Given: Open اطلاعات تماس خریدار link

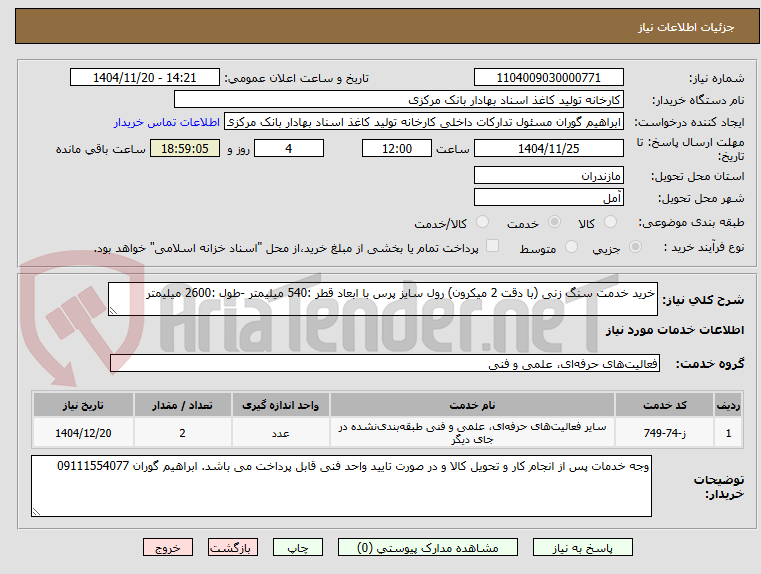Looking at the screenshot, I should 167,122.
